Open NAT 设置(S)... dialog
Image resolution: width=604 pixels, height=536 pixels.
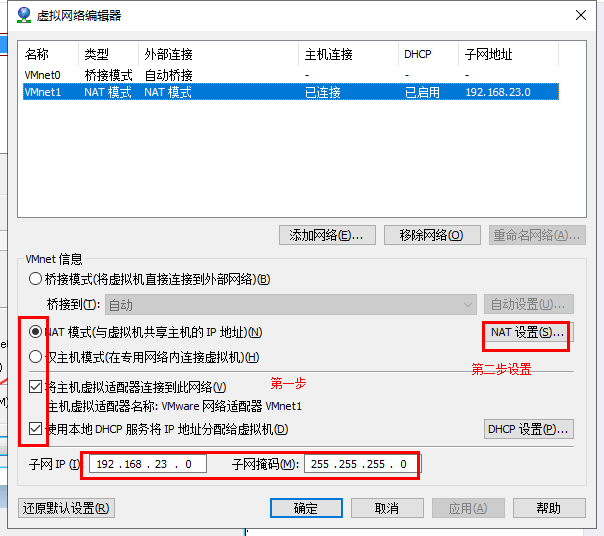pyautogui.click(x=528, y=332)
